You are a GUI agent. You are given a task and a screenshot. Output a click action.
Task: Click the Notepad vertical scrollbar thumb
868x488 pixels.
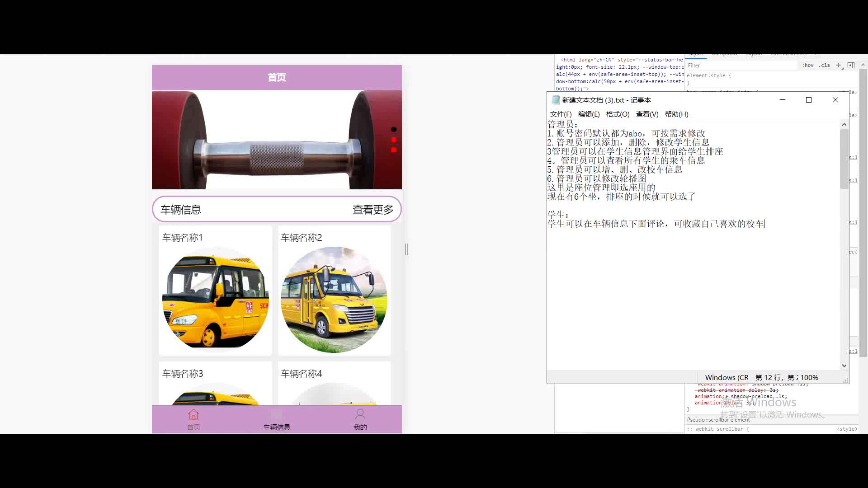[844, 158]
